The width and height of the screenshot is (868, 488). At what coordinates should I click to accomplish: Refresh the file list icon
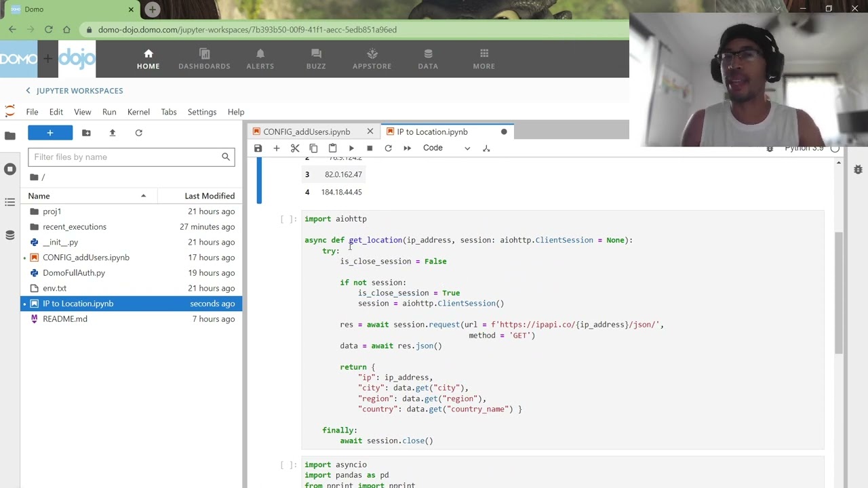139,133
